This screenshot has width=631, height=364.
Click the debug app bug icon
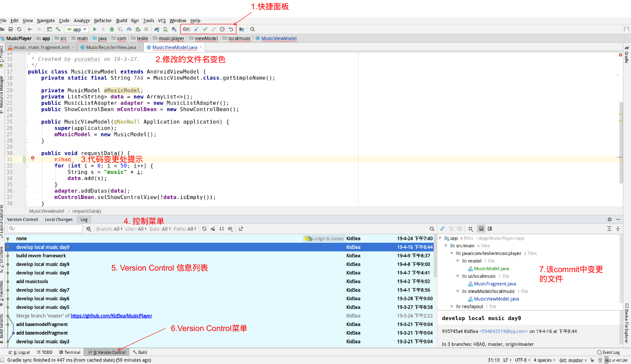click(x=112, y=29)
